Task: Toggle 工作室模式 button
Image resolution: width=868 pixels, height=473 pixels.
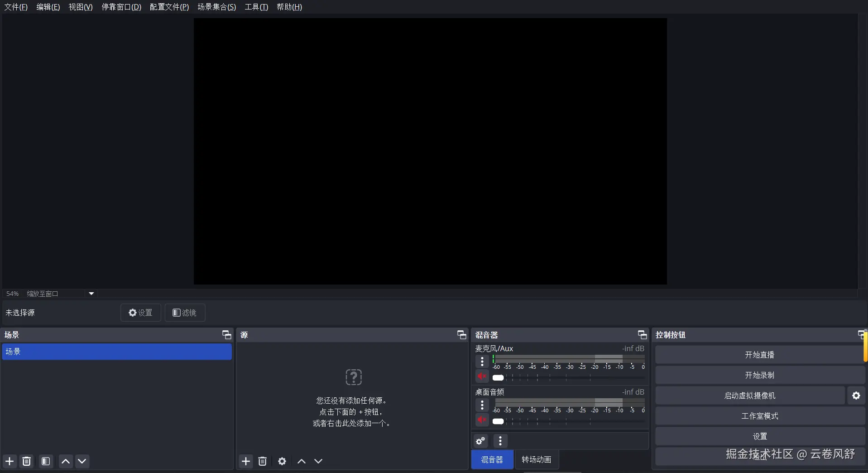Action: coord(760,416)
